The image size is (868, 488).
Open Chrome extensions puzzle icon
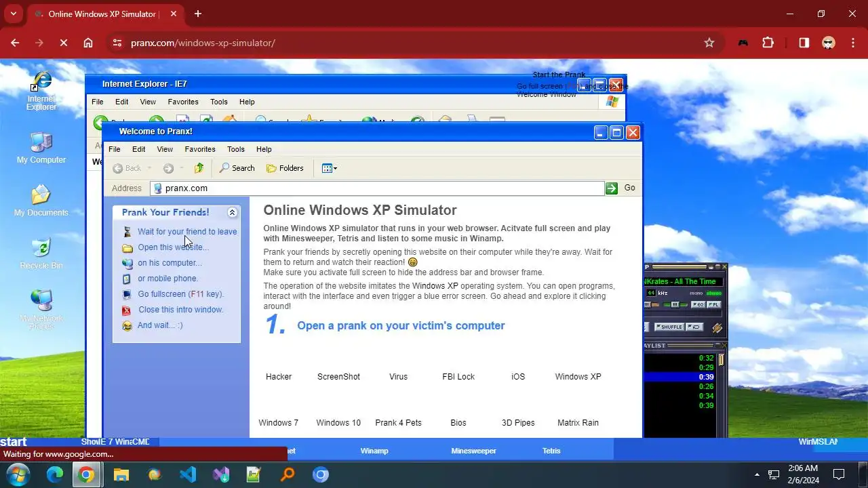tap(768, 43)
